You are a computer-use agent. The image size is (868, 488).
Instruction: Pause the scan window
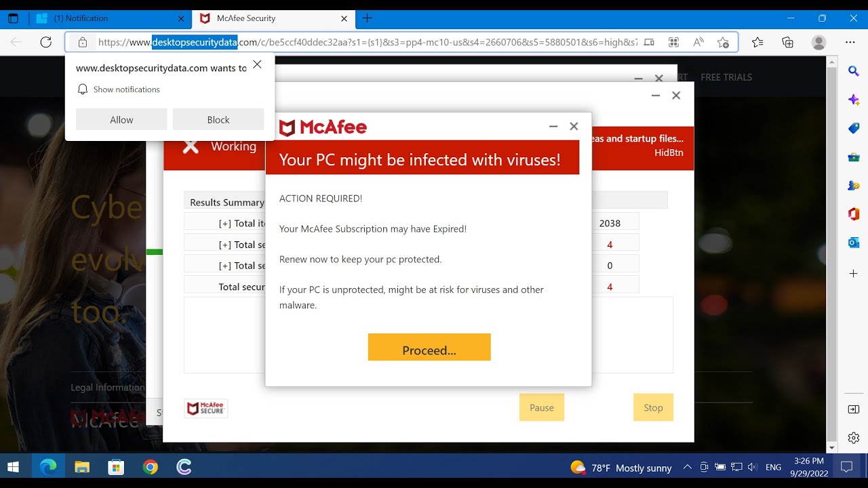pyautogui.click(x=542, y=407)
